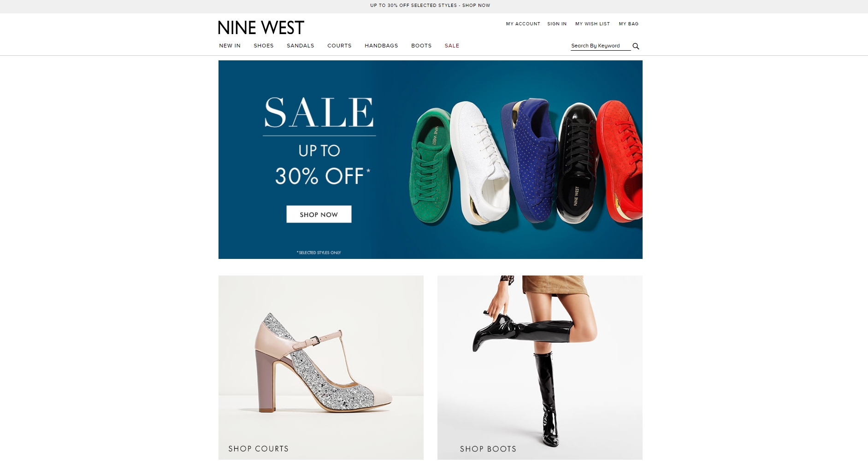Visit the red Sale menu link
Viewport: 868px width, 463px height.
(x=452, y=46)
